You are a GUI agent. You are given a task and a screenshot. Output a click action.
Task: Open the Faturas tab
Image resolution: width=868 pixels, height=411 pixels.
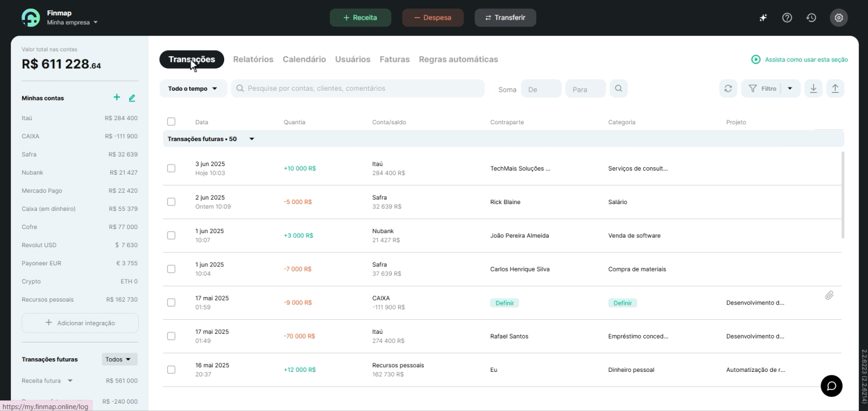(x=395, y=60)
